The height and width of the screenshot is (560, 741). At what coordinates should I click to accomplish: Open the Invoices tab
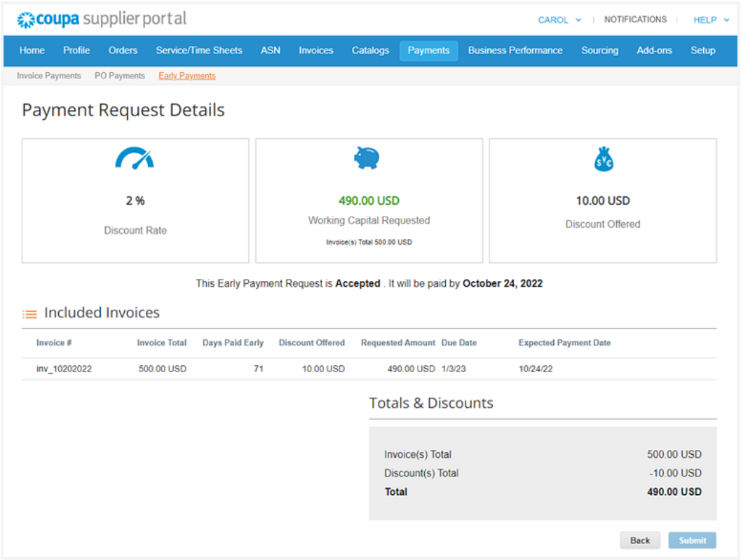click(x=315, y=50)
